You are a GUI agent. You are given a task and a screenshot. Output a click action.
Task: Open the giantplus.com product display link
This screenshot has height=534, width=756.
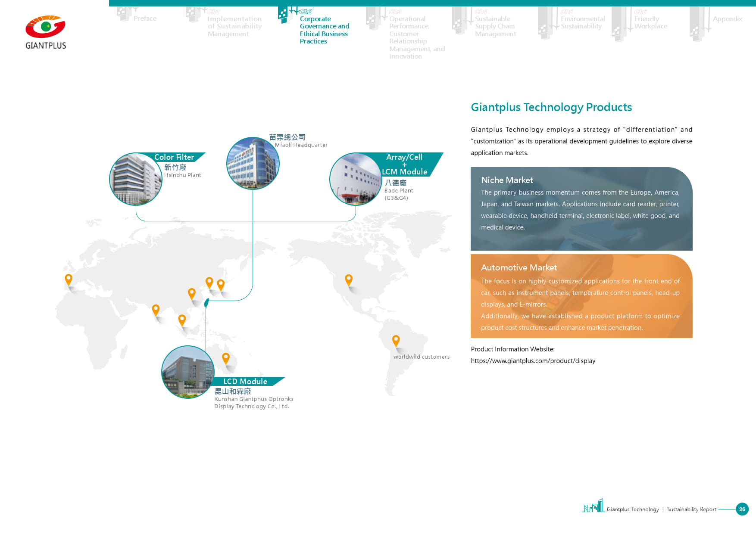(x=533, y=361)
